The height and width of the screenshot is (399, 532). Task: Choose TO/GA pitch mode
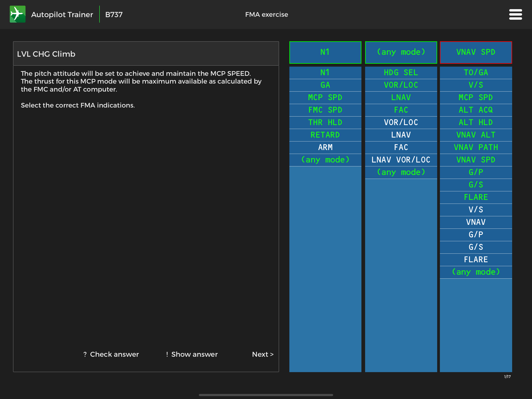(476, 73)
